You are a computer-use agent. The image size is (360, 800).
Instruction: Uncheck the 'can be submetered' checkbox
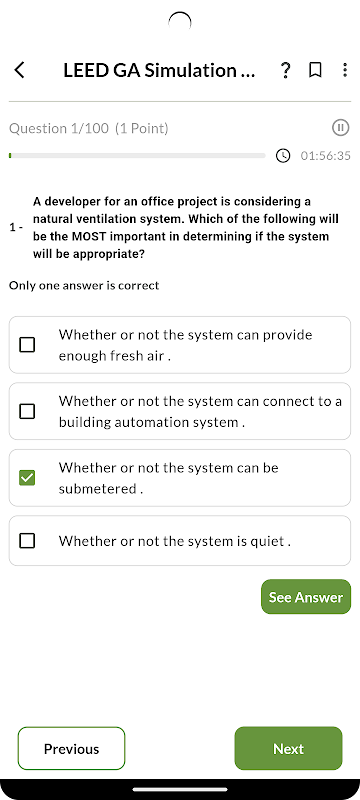(x=27, y=478)
